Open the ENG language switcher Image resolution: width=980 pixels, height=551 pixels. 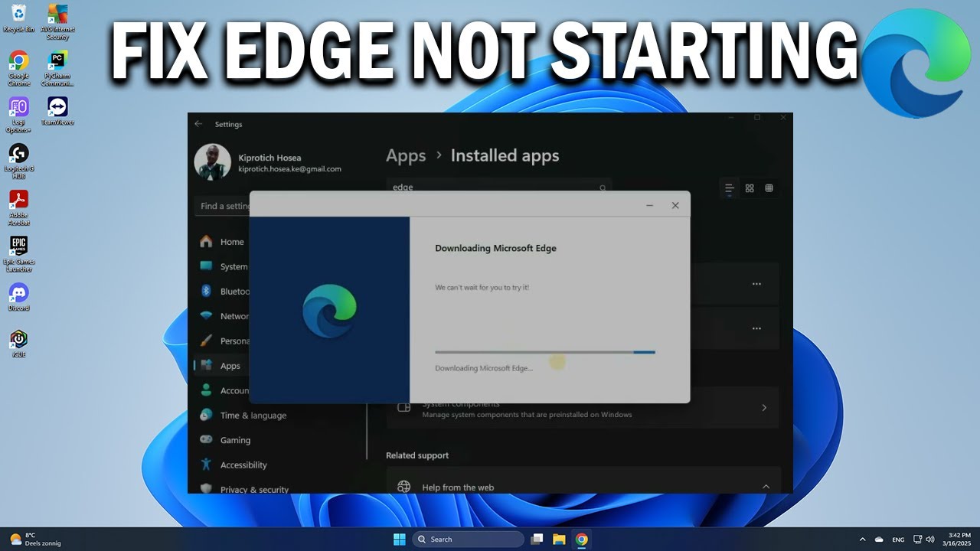point(898,540)
